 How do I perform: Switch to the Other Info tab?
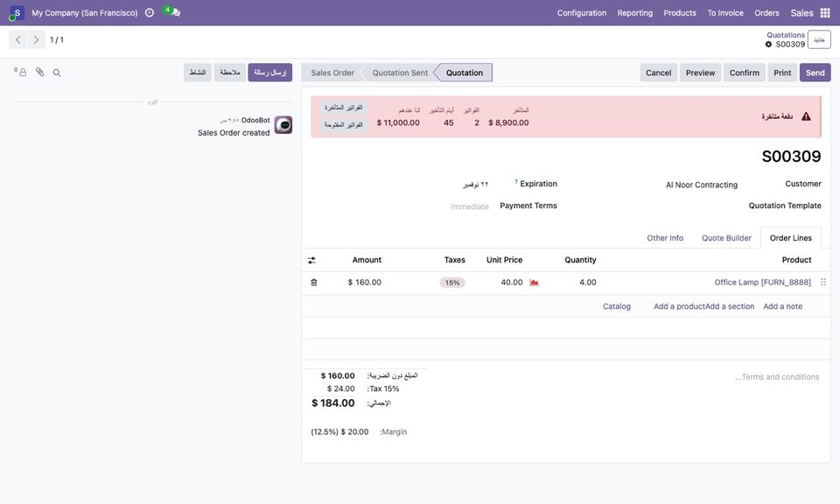665,238
